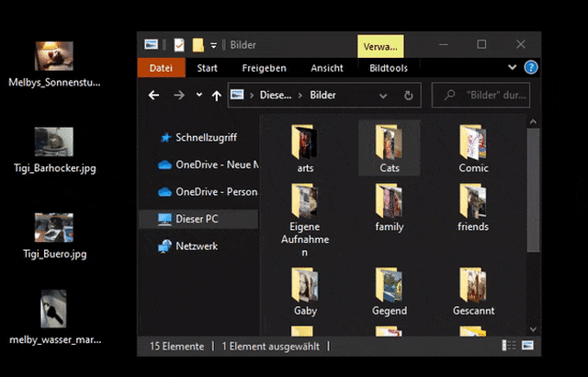
Task: Switch to large icons view in status bar
Action: point(526,346)
